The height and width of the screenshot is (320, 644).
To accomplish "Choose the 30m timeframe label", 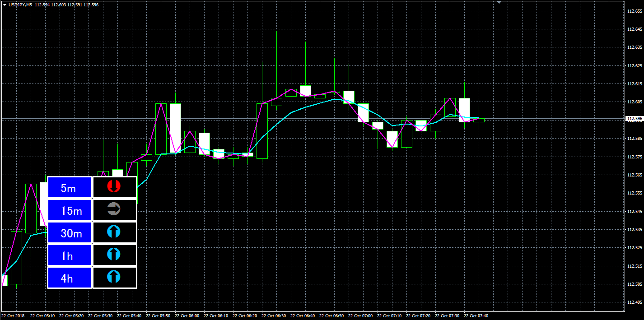I will pos(70,233).
